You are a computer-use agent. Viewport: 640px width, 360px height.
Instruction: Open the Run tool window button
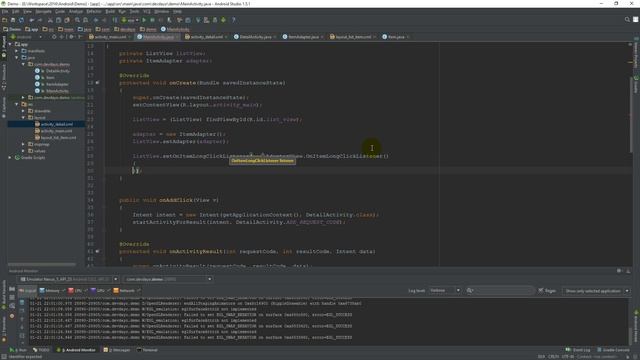click(18, 350)
